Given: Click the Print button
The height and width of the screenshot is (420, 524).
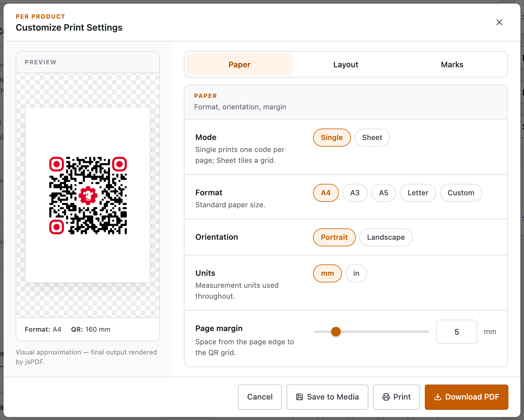Looking at the screenshot, I should 396,397.
